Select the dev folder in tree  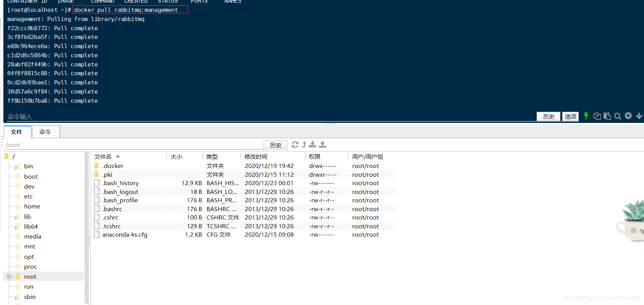click(29, 186)
